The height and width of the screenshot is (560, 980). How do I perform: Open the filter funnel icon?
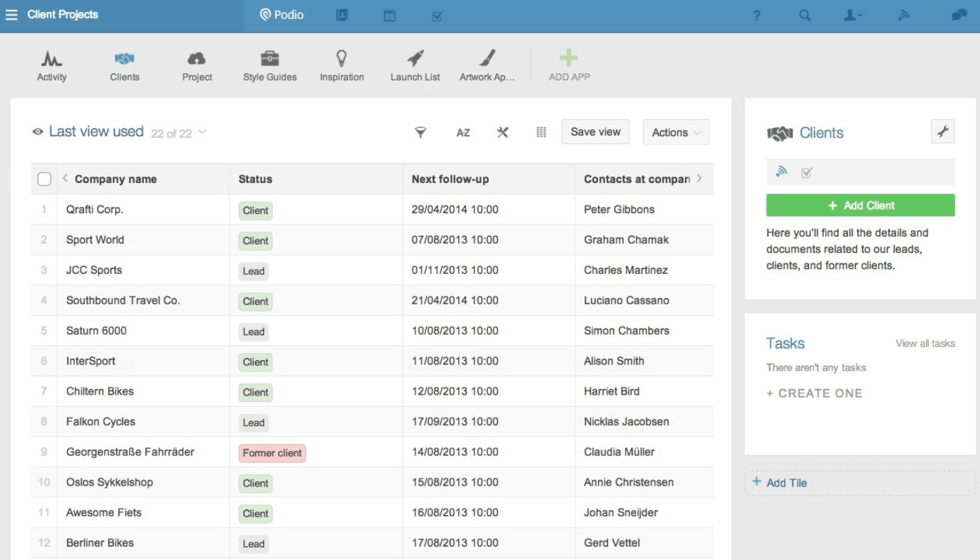pos(420,132)
